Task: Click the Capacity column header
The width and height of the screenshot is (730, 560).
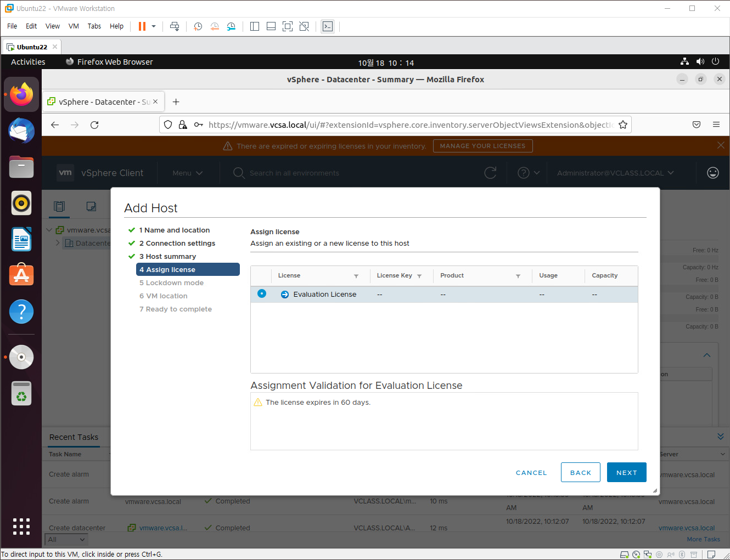Action: [x=604, y=275]
